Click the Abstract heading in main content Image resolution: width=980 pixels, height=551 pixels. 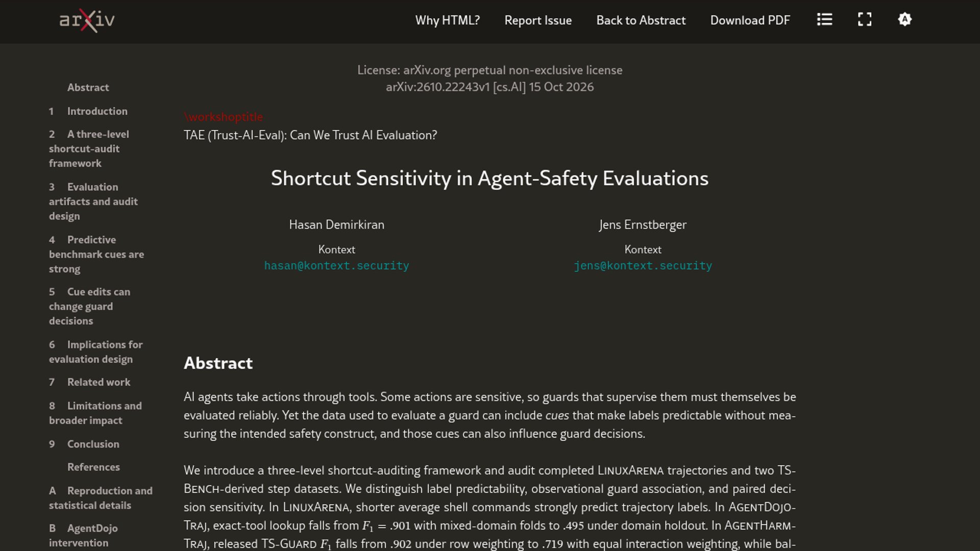pos(218,363)
